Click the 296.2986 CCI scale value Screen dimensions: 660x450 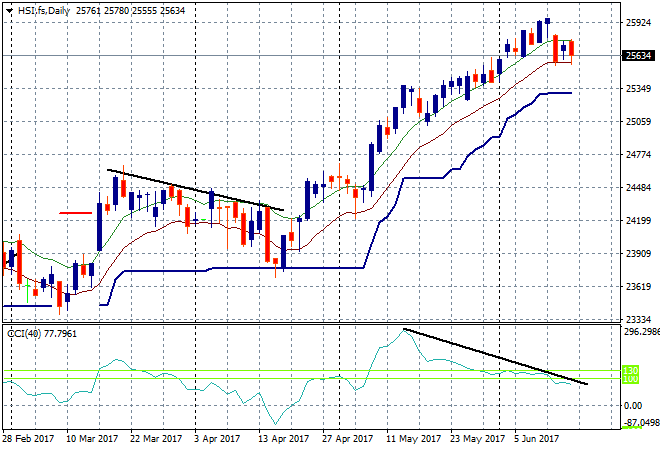(641, 332)
